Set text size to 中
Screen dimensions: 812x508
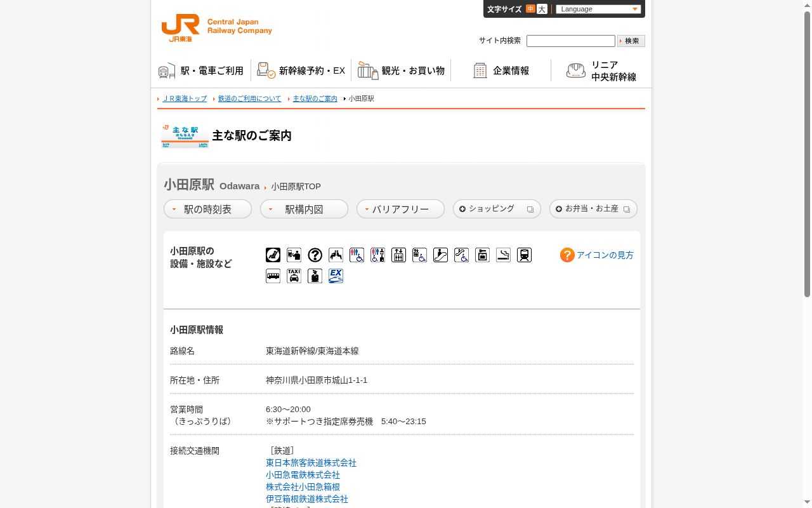click(x=530, y=9)
